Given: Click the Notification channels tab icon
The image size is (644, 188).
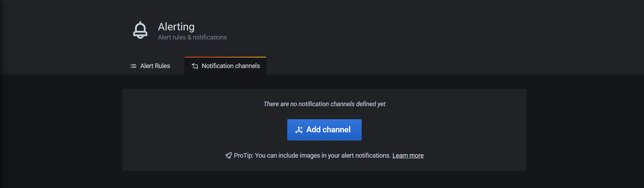Looking at the screenshot, I should coord(195,66).
